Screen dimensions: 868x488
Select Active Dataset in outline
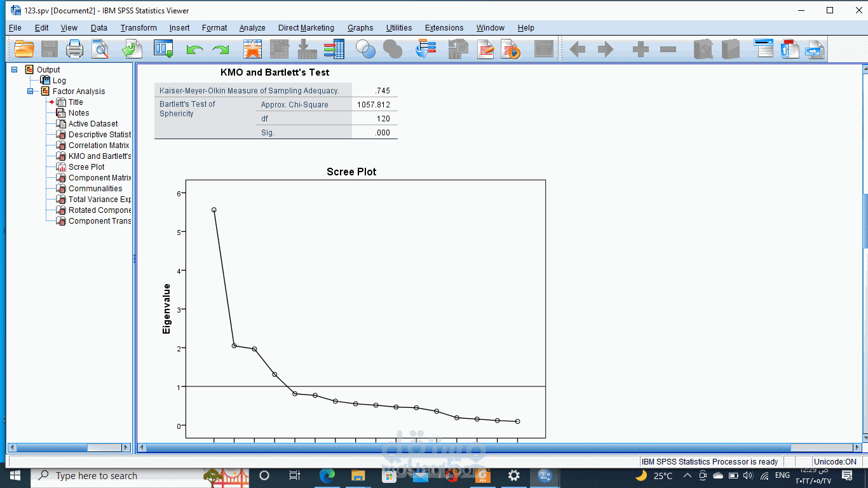[x=93, y=124]
